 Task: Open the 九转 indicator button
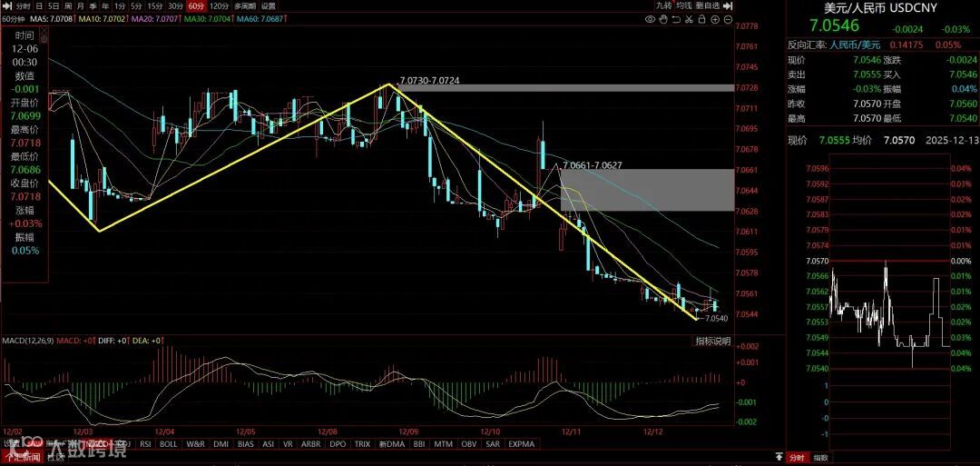tap(663, 5)
